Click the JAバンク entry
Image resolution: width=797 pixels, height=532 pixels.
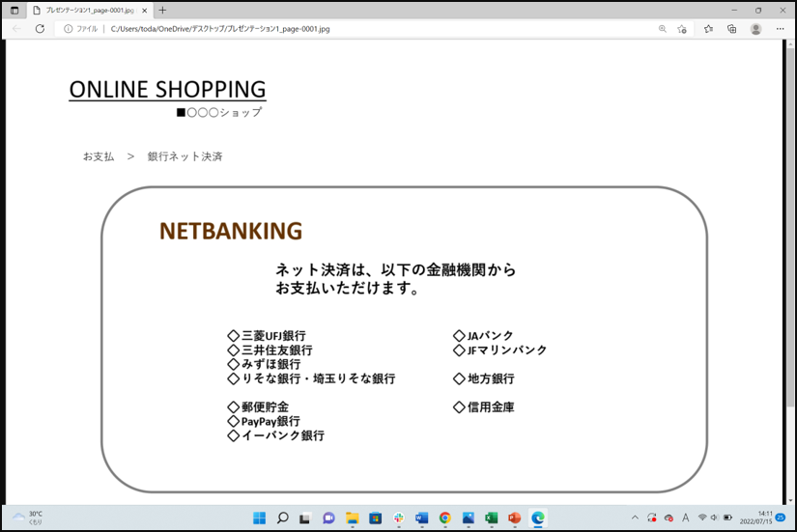tap(483, 336)
